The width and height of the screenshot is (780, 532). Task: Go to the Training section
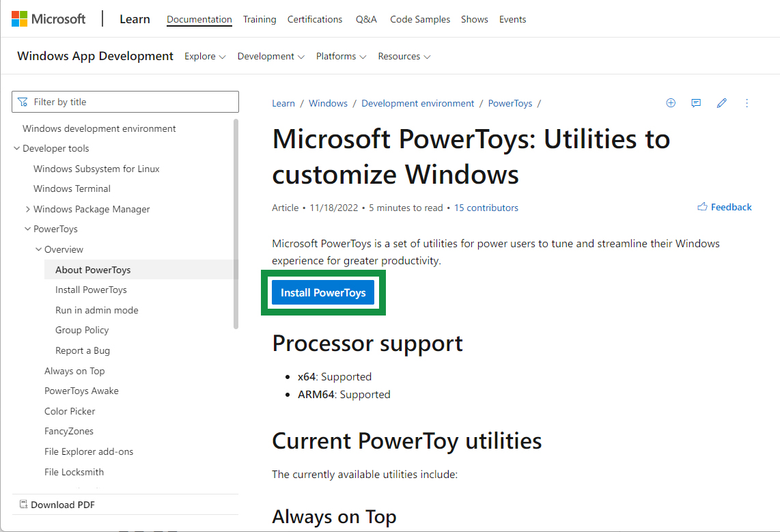[259, 19]
